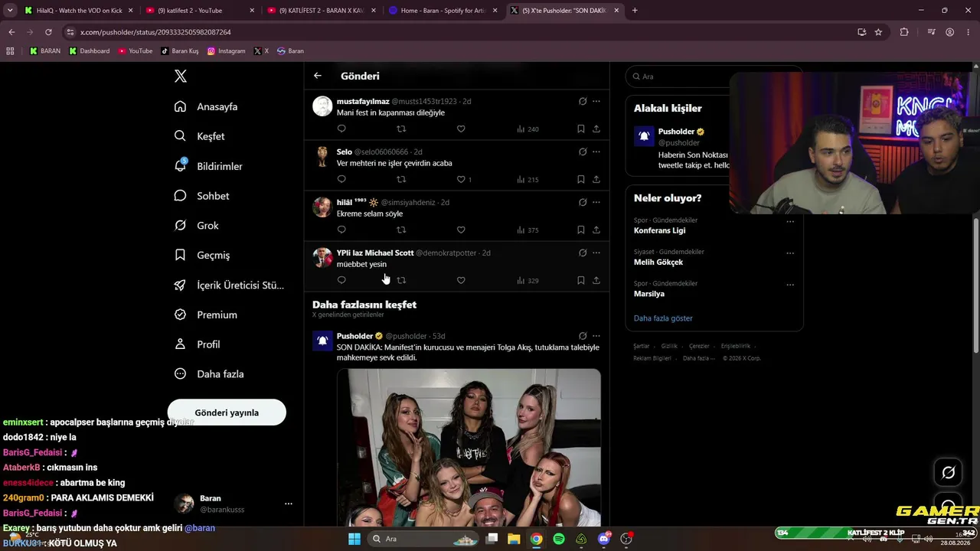Viewport: 980px width, 551px height.
Task: Reload the page
Action: (x=48, y=32)
